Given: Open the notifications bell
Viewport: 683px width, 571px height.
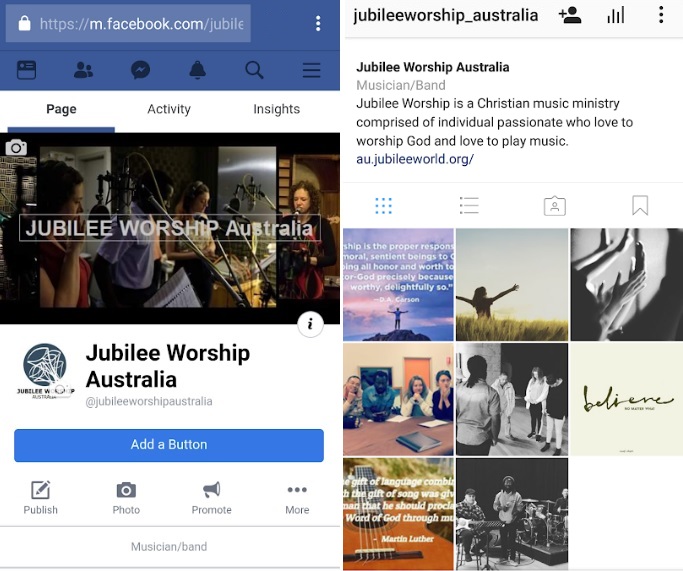Looking at the screenshot, I should [197, 70].
